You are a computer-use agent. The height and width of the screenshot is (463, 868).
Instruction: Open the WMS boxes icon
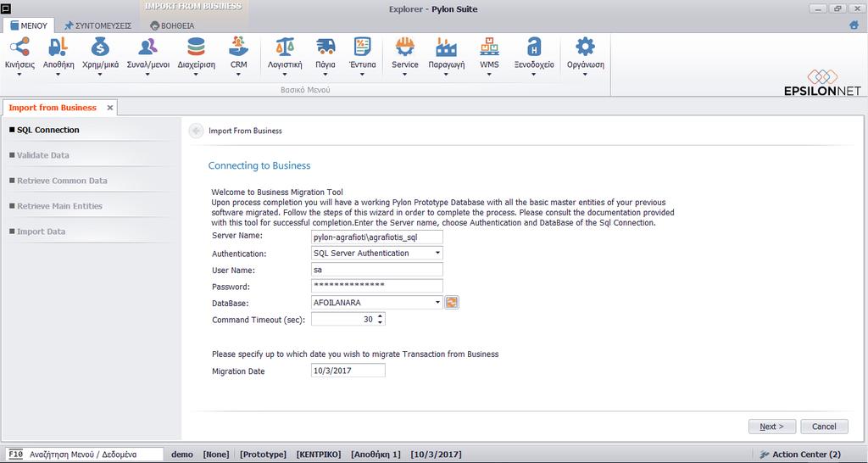click(489, 47)
